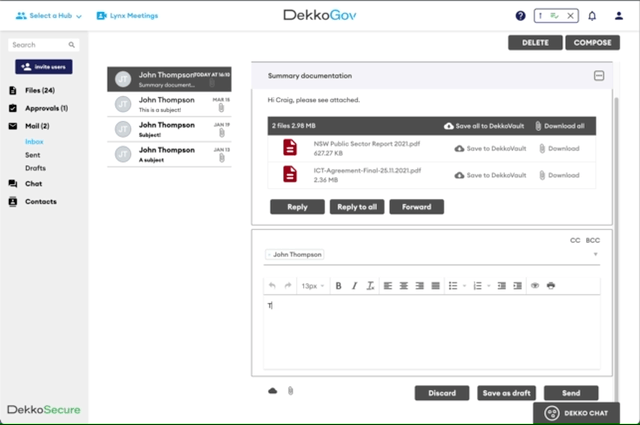Add CC recipients
The height and width of the screenshot is (425, 640).
click(575, 240)
